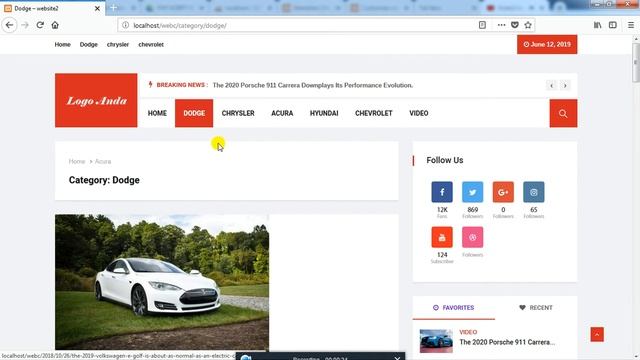Bookmark this page with star icon
The width and height of the screenshot is (640, 360).
[x=528, y=25]
